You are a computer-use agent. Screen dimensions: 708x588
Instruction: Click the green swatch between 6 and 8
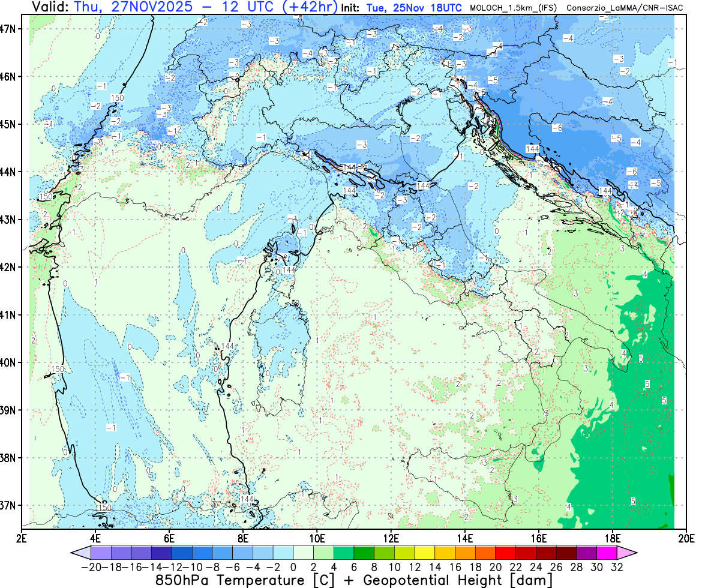(364, 553)
